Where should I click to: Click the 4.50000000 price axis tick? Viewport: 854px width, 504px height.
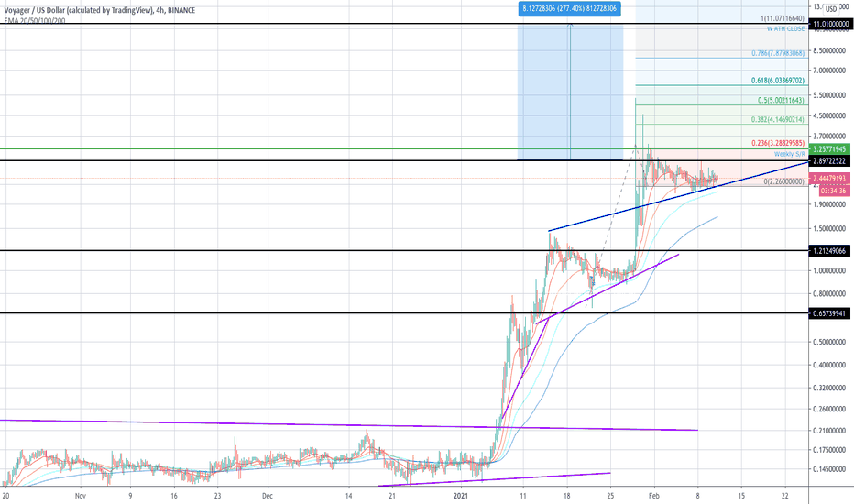tap(829, 115)
